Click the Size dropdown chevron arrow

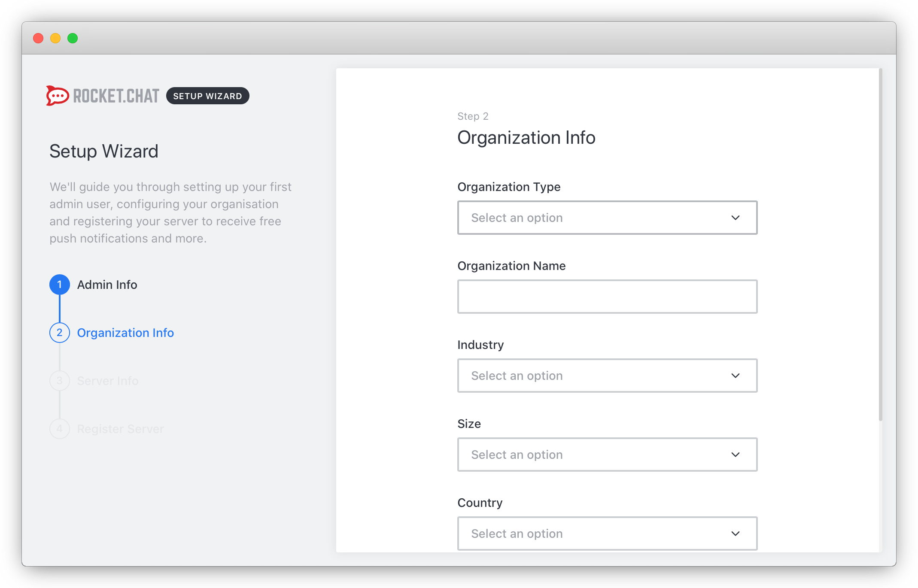point(735,455)
